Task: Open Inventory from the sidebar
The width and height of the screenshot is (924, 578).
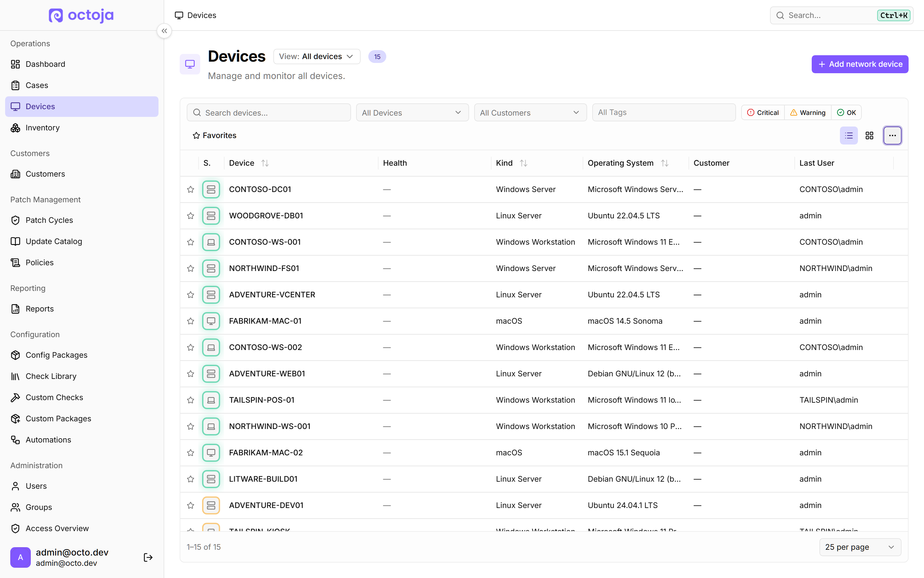Action: [x=82, y=128]
